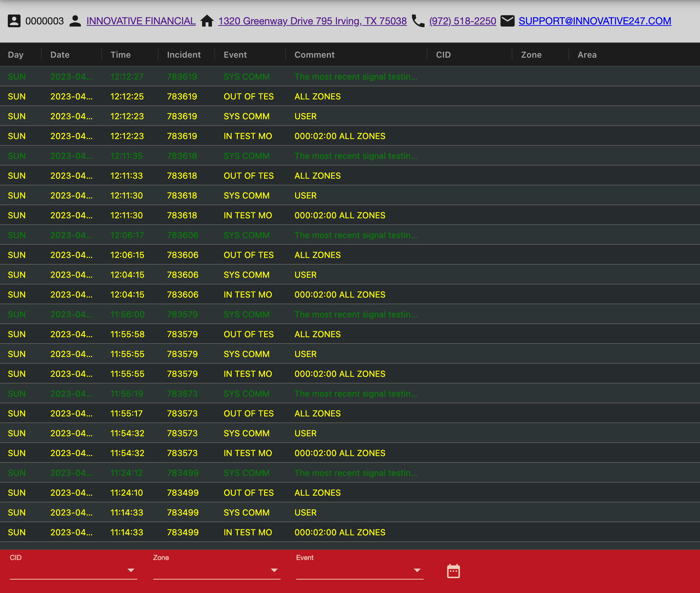Open the calendar date picker icon
The width and height of the screenshot is (700, 593).
[x=453, y=571]
